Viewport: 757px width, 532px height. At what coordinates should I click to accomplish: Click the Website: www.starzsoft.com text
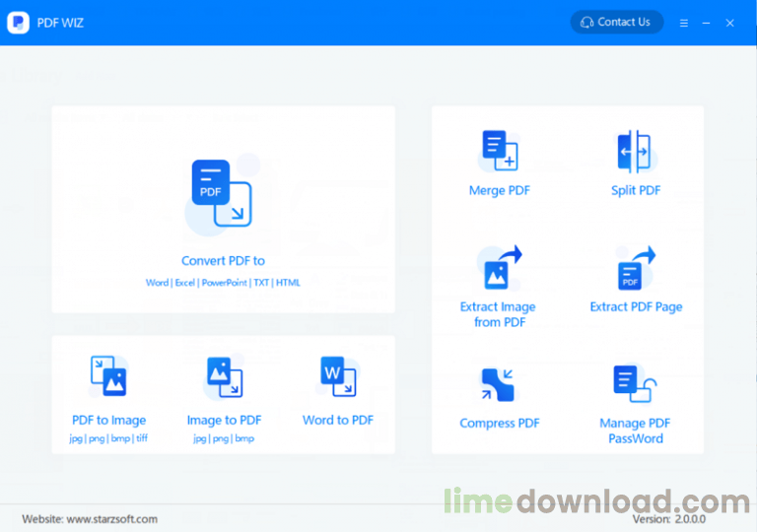point(90,519)
